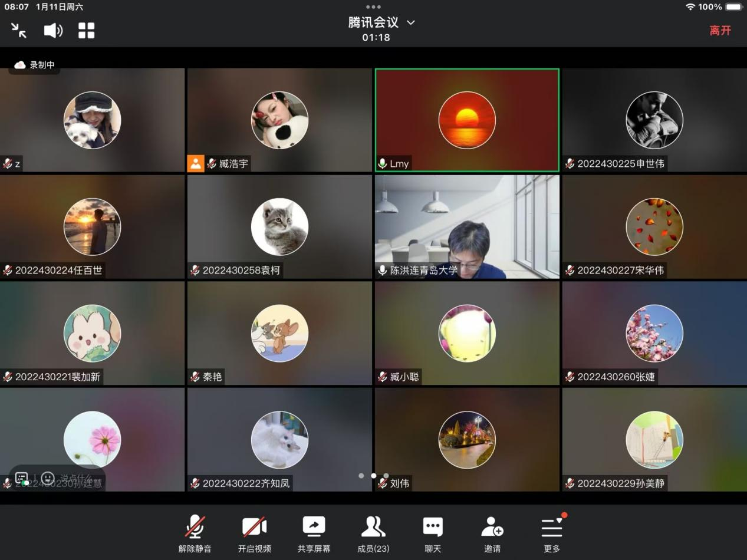Expand the 腾讯会议 title dropdown arrow
Viewport: 747px width, 560px height.
[411, 22]
